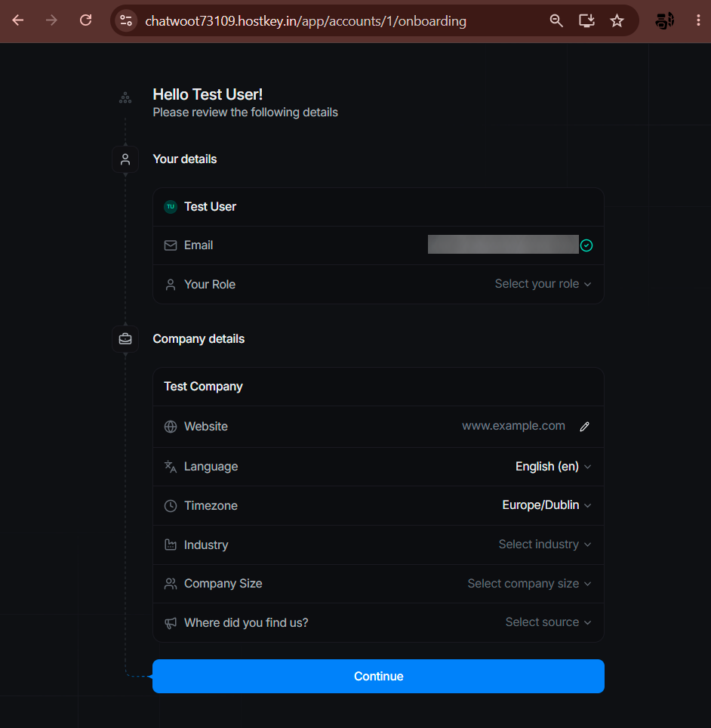Bookmark this page with the star icon
The height and width of the screenshot is (728, 711).
click(617, 21)
